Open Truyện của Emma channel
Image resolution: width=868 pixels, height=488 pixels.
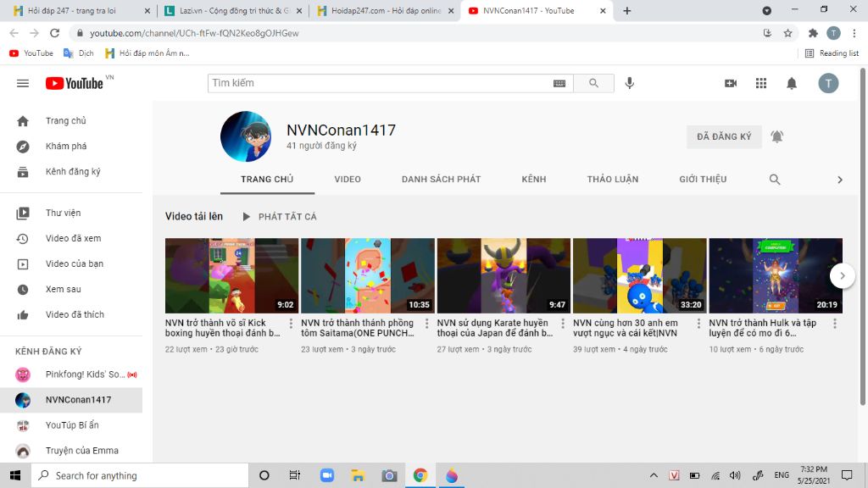tap(71, 451)
